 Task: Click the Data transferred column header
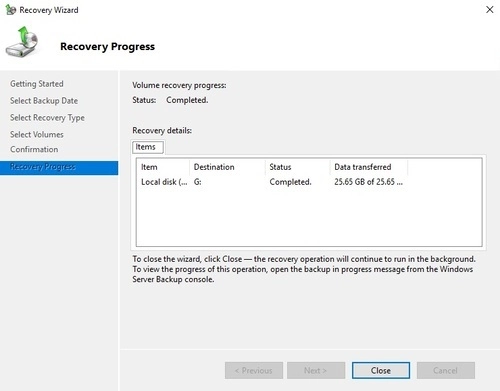369,167
